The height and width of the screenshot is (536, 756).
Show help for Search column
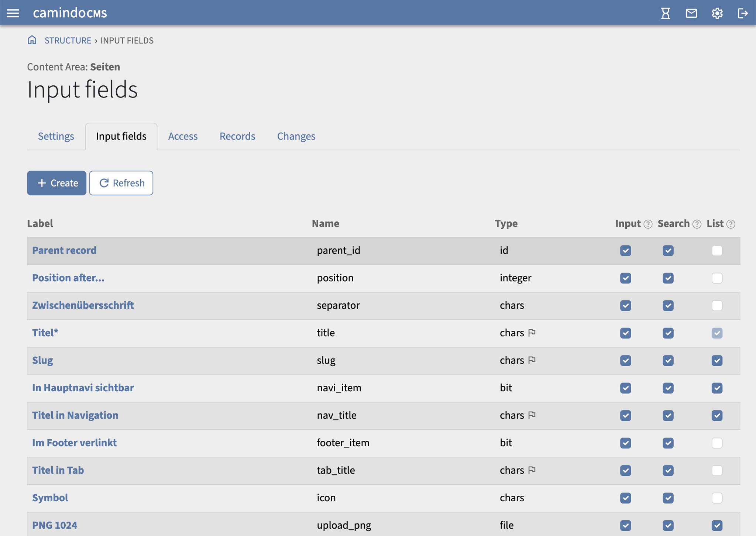pos(697,224)
